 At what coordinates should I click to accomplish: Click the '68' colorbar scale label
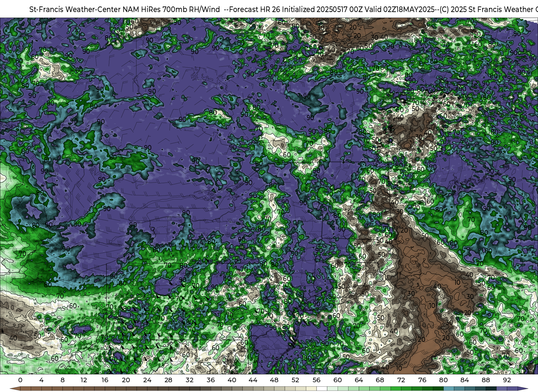tap(380, 380)
